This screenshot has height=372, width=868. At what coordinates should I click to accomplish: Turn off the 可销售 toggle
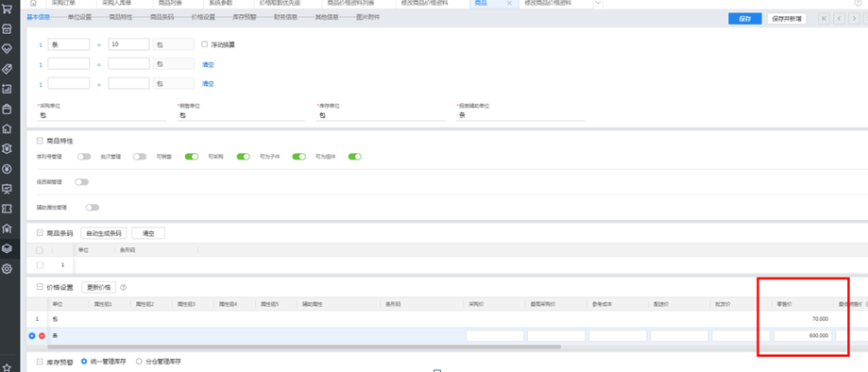pos(192,157)
